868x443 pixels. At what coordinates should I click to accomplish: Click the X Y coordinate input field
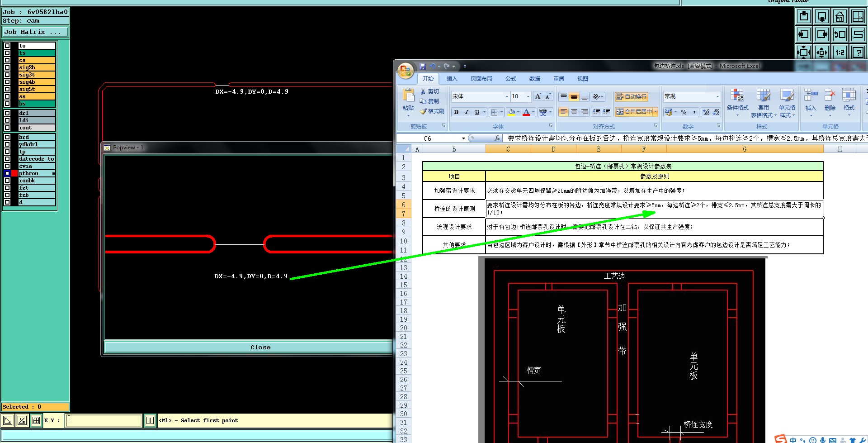point(104,421)
